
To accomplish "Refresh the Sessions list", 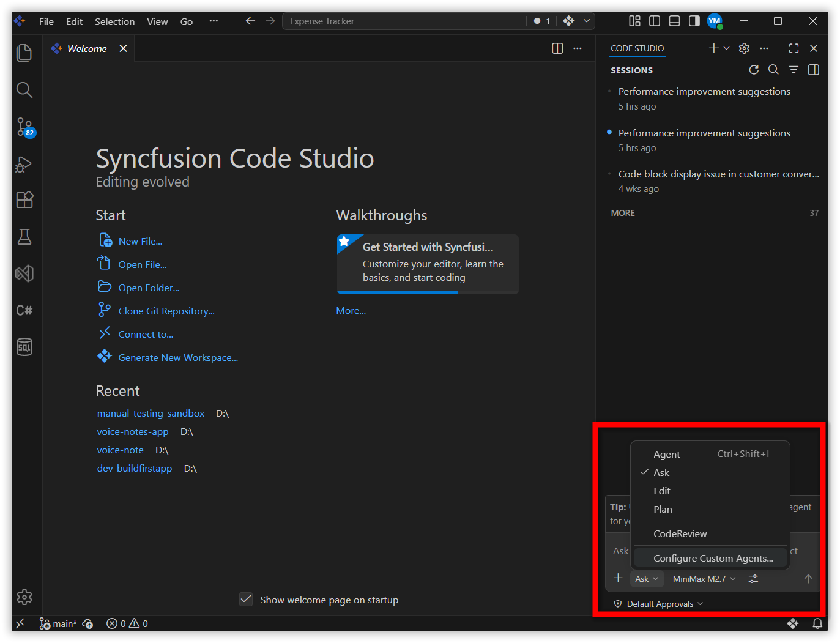I will point(754,70).
